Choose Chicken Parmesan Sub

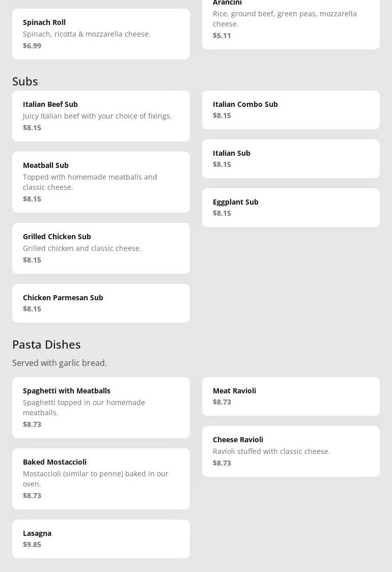101,303
